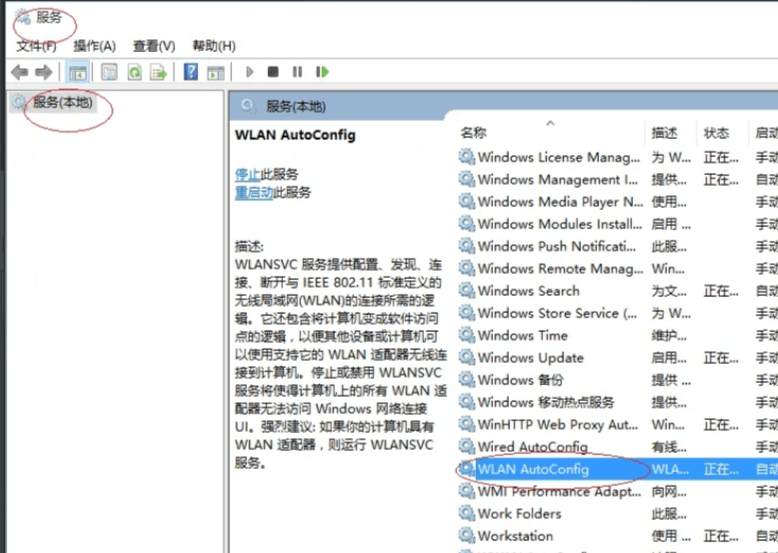Screen dimensions: 778x553
Task: Click the Export List toolbar icon
Action: [159, 72]
